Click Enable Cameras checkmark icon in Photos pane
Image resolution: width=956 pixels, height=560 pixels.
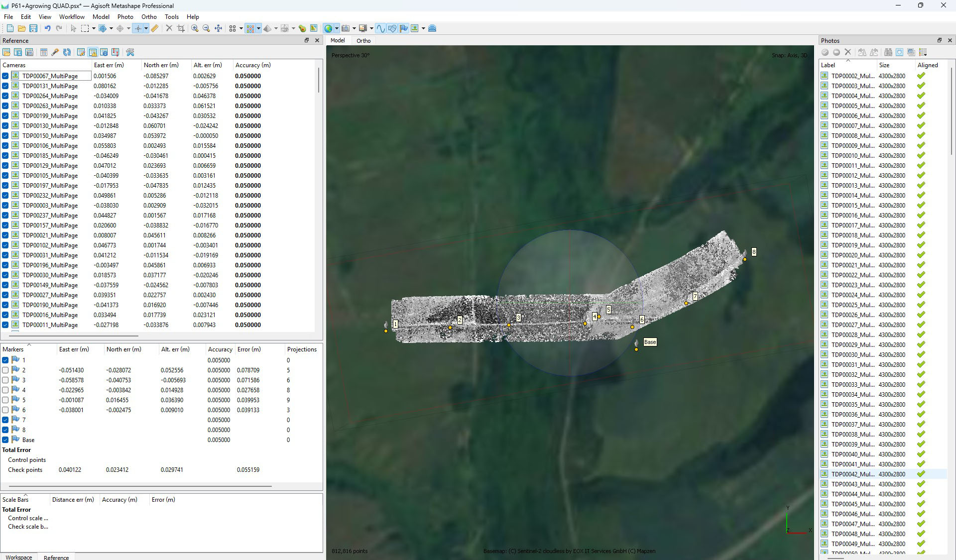point(825,52)
